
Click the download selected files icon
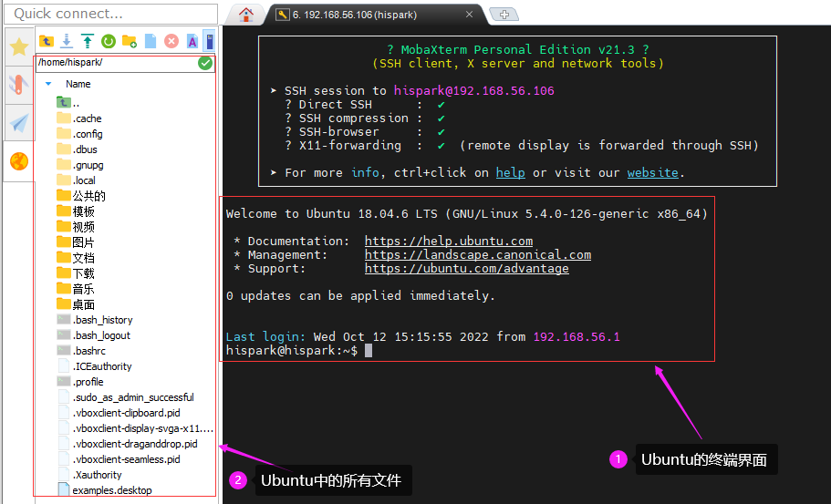pyautogui.click(x=67, y=41)
